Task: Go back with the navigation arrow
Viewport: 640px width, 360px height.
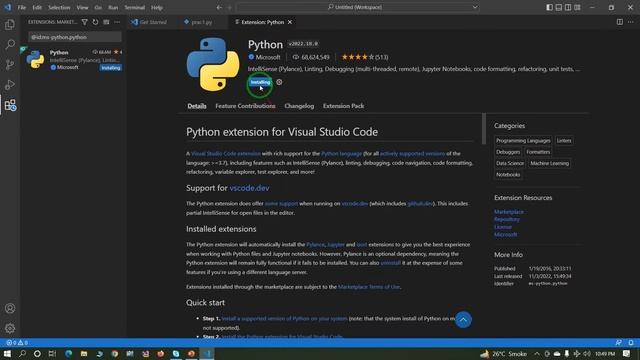Action: [x=219, y=7]
